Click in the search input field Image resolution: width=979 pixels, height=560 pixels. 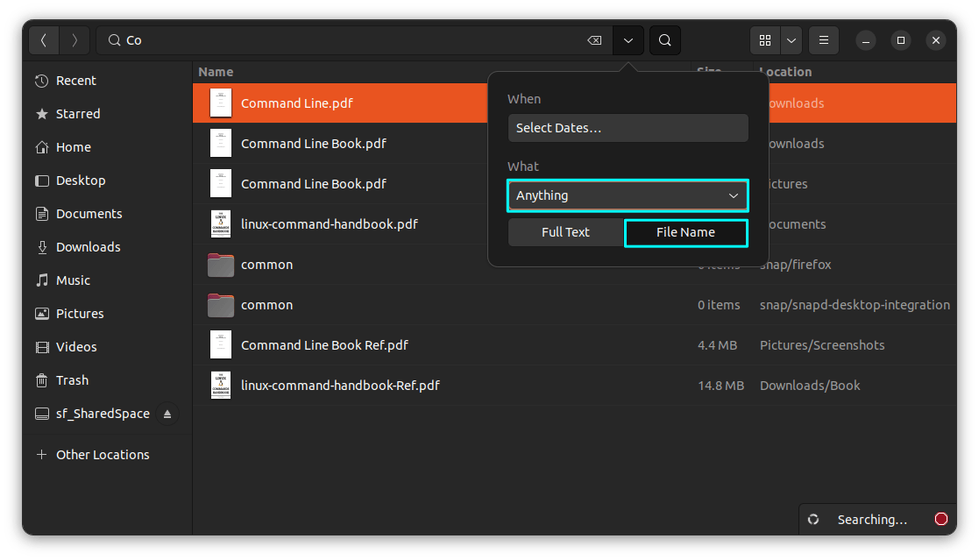351,40
